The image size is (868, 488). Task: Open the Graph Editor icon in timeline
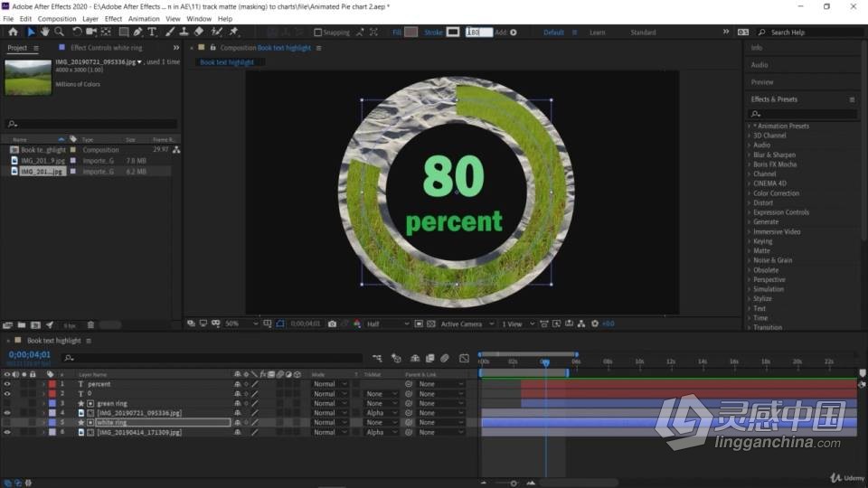(x=464, y=359)
